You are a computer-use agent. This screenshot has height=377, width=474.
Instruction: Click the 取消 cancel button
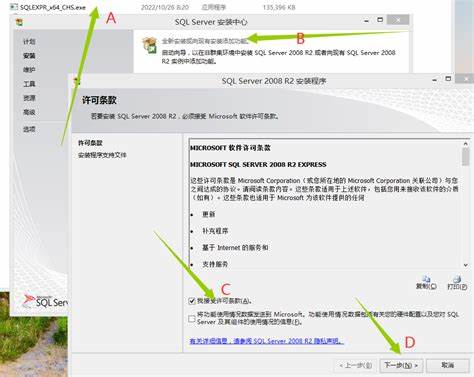pos(448,365)
